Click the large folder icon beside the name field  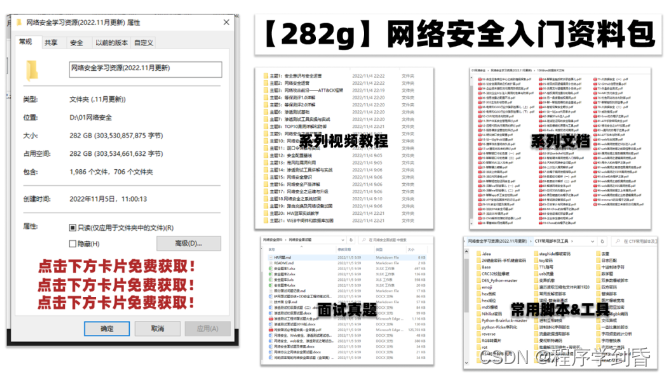tap(32, 71)
